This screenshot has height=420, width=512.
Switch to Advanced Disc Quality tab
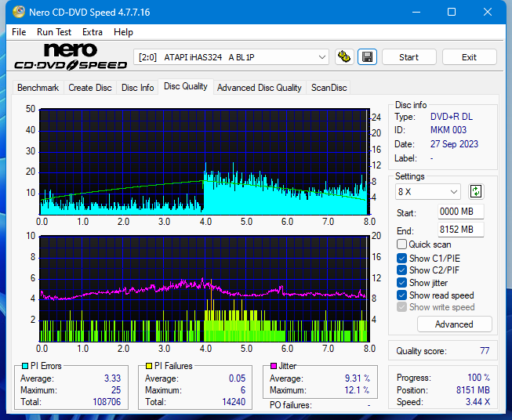click(260, 88)
